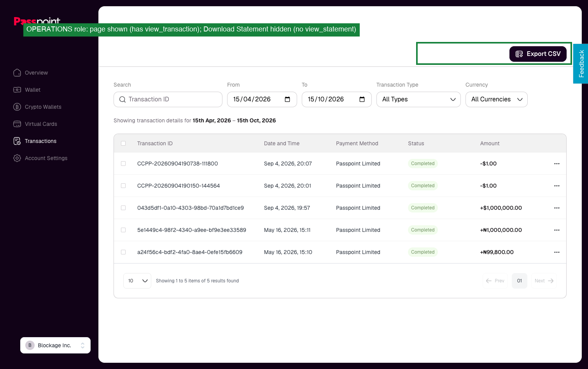Go to Overview in the sidebar
588x369 pixels.
pos(36,73)
